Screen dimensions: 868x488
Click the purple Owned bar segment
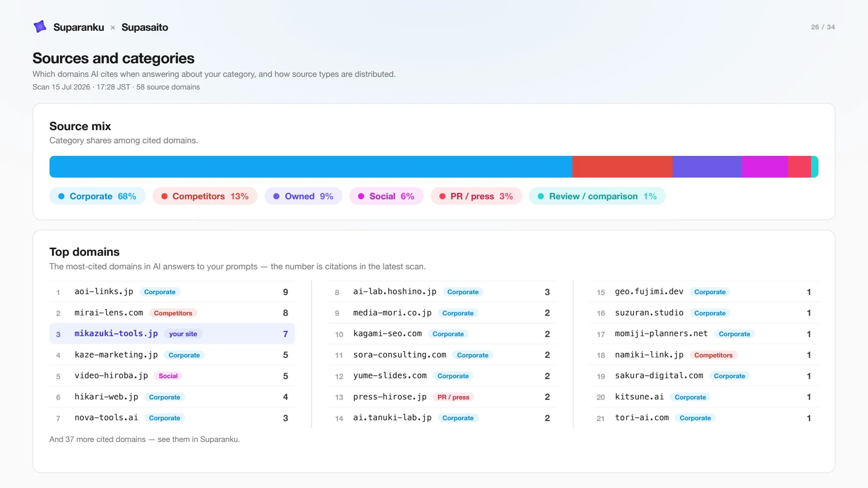pyautogui.click(x=707, y=167)
